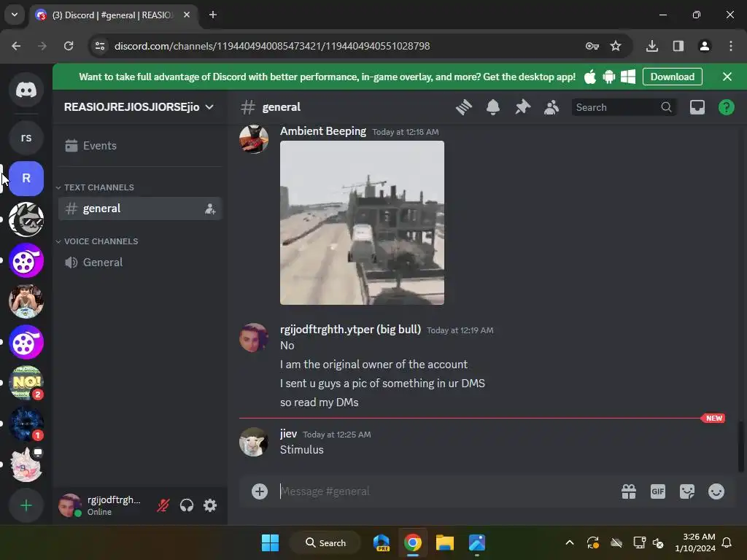Open Windows Start menu
The width and height of the screenshot is (747, 560).
(270, 542)
